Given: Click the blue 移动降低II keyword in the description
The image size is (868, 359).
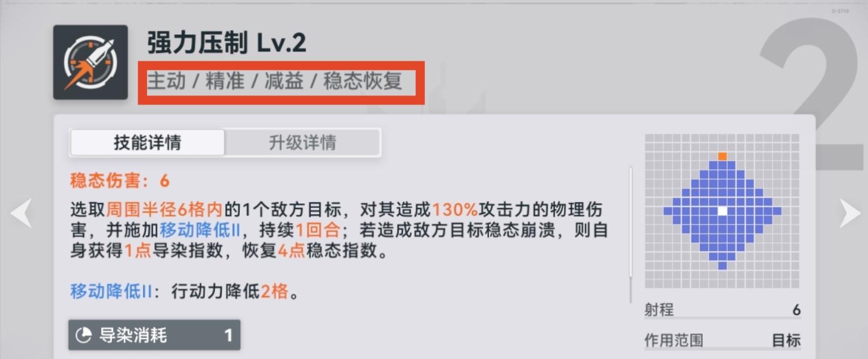Looking at the screenshot, I should (200, 231).
